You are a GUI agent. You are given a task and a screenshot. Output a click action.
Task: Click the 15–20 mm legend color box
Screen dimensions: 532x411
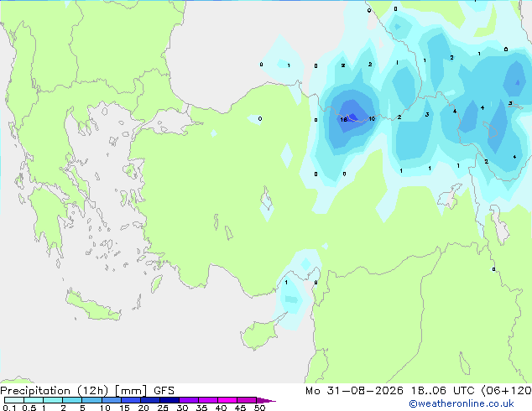[130, 400]
